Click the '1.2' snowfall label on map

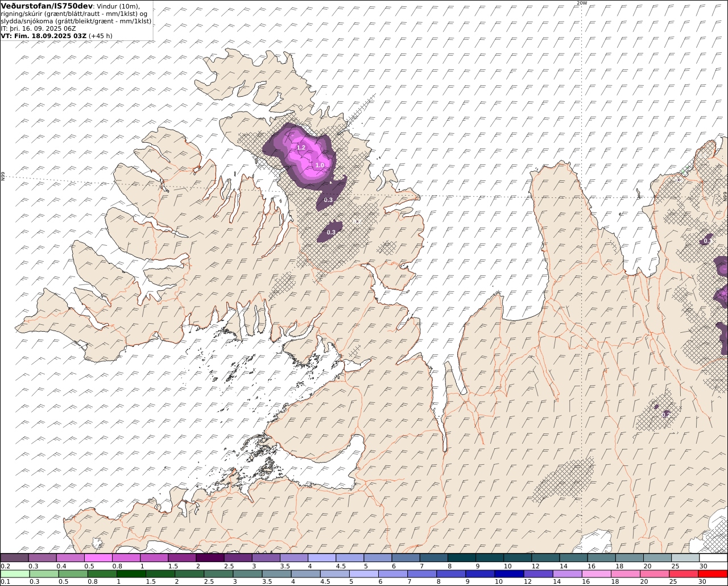tap(301, 147)
